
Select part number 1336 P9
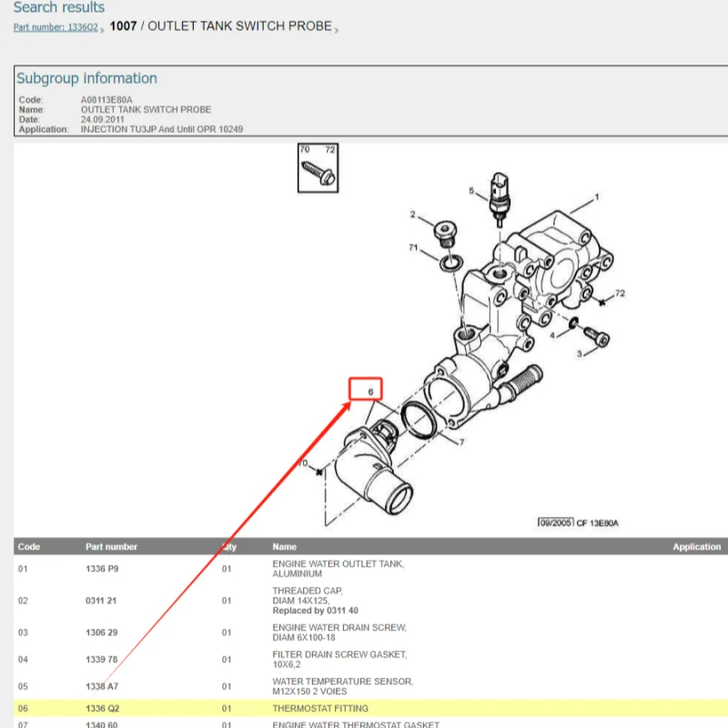[x=102, y=569]
